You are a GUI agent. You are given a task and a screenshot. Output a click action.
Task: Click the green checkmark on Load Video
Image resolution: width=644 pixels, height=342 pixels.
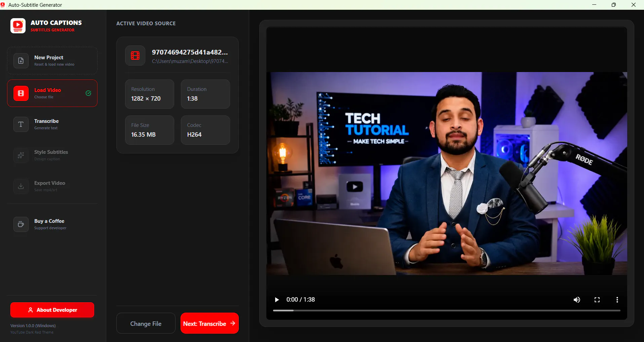coord(88,93)
